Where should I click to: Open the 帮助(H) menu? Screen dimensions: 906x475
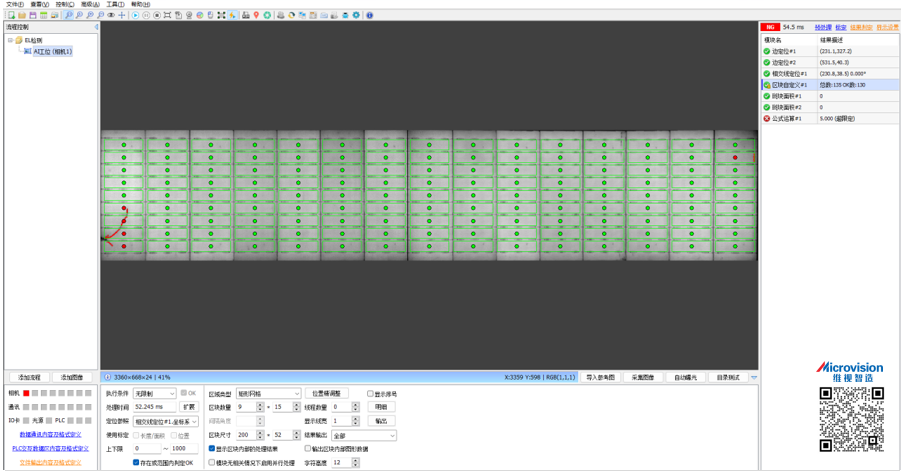pos(140,4)
